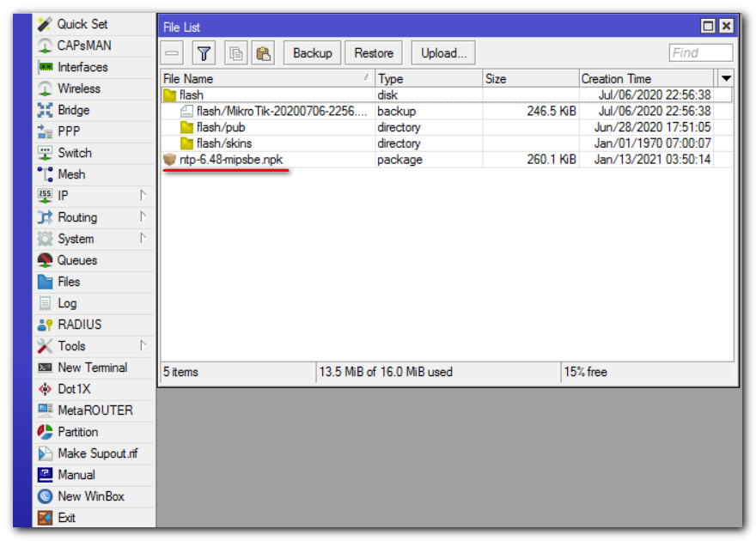This screenshot has height=541, width=756.
Task: Select the flash/pub directory row
Action: pos(221,127)
